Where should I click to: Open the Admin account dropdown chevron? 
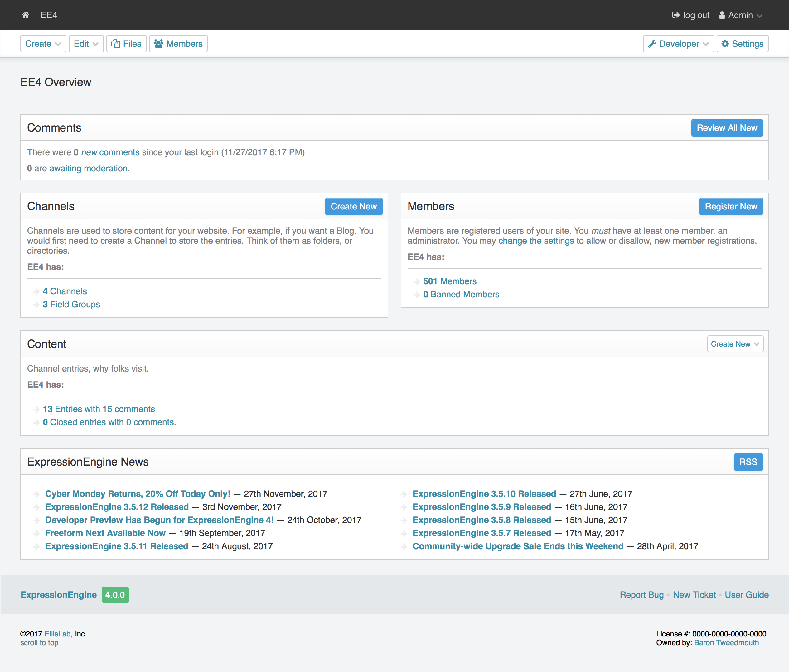point(759,16)
